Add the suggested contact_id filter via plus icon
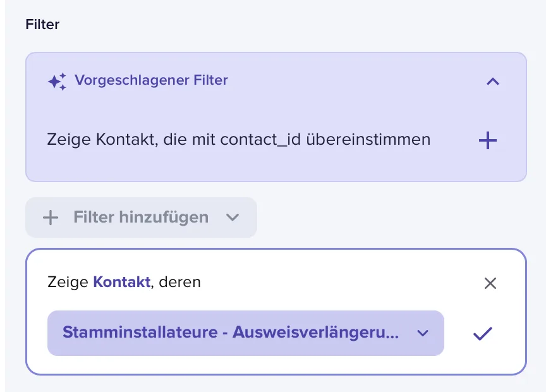 [x=487, y=140]
